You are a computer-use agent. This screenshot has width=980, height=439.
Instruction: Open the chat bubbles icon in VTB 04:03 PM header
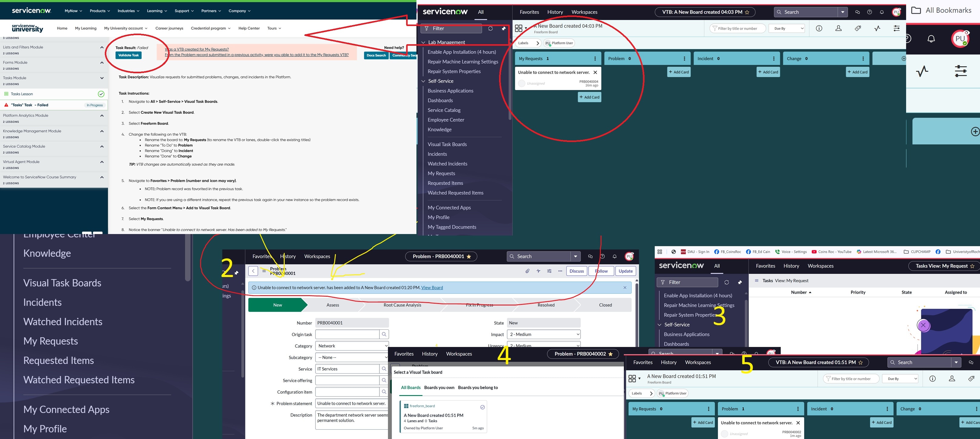857,12
